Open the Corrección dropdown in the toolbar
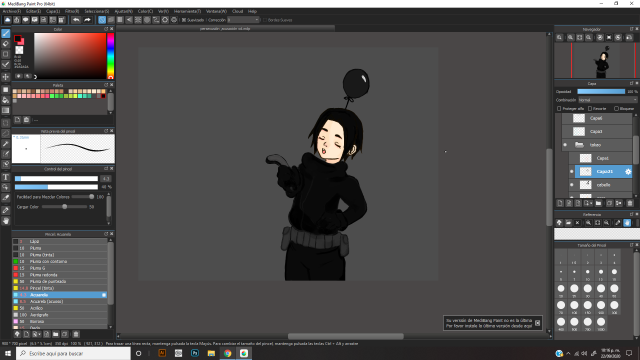This screenshot has width=640, height=360. coord(243,20)
